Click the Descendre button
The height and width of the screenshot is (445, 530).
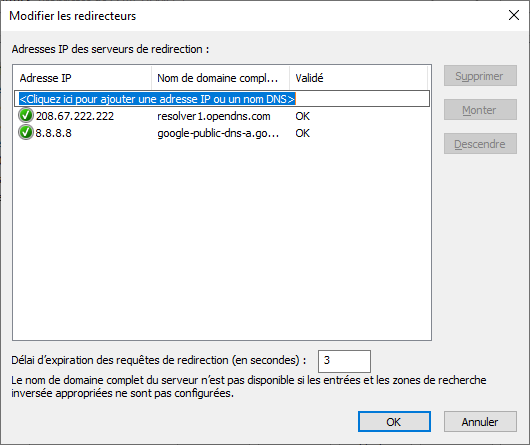(x=480, y=144)
